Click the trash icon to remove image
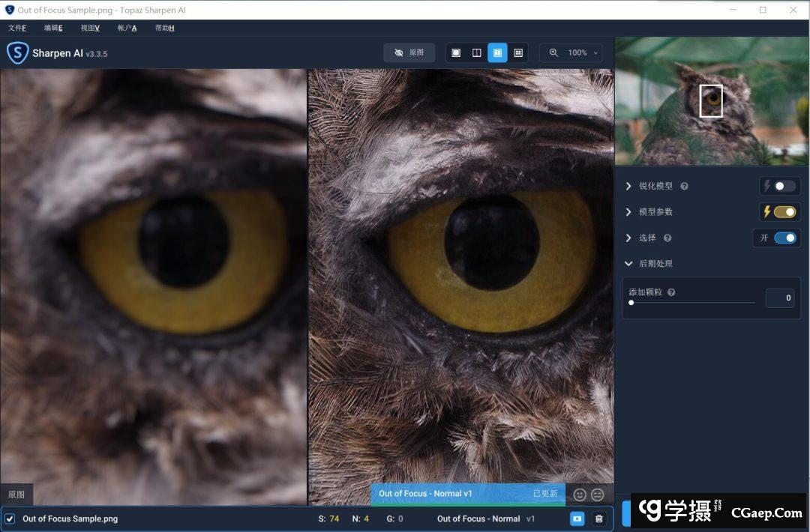The width and height of the screenshot is (810, 532). [x=598, y=519]
